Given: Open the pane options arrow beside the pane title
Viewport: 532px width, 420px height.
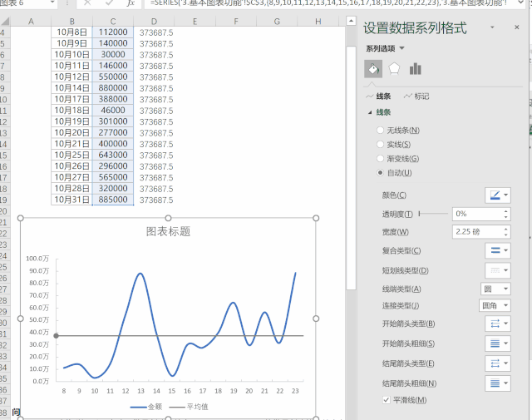Looking at the screenshot, I should click(492, 27).
